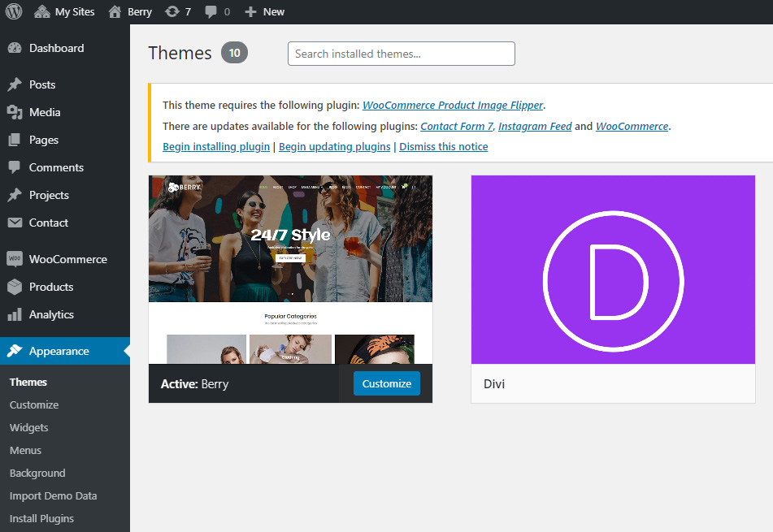Click the Analytics bar chart icon
The image size is (773, 532).
(15, 314)
